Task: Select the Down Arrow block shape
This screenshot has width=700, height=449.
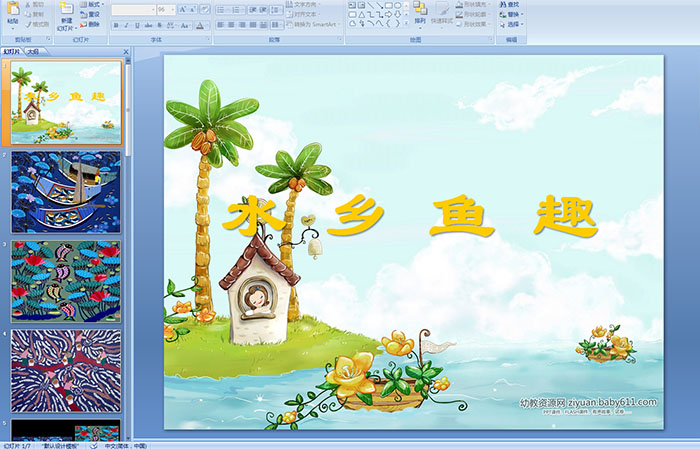Action: (398, 14)
